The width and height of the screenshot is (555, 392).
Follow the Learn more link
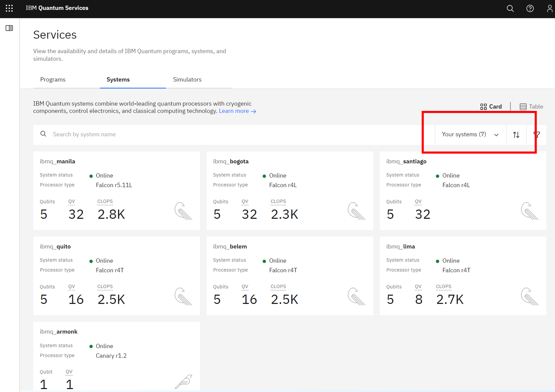click(237, 111)
